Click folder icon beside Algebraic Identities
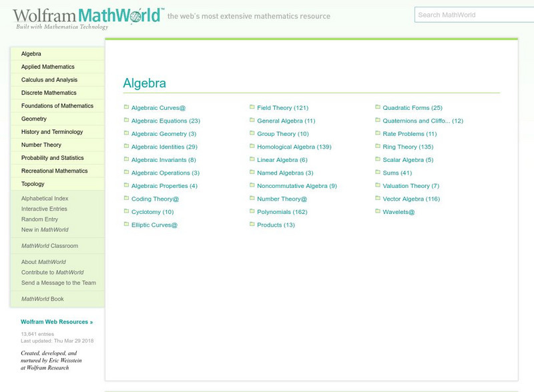Screen dimensions: 534x392 126,146
